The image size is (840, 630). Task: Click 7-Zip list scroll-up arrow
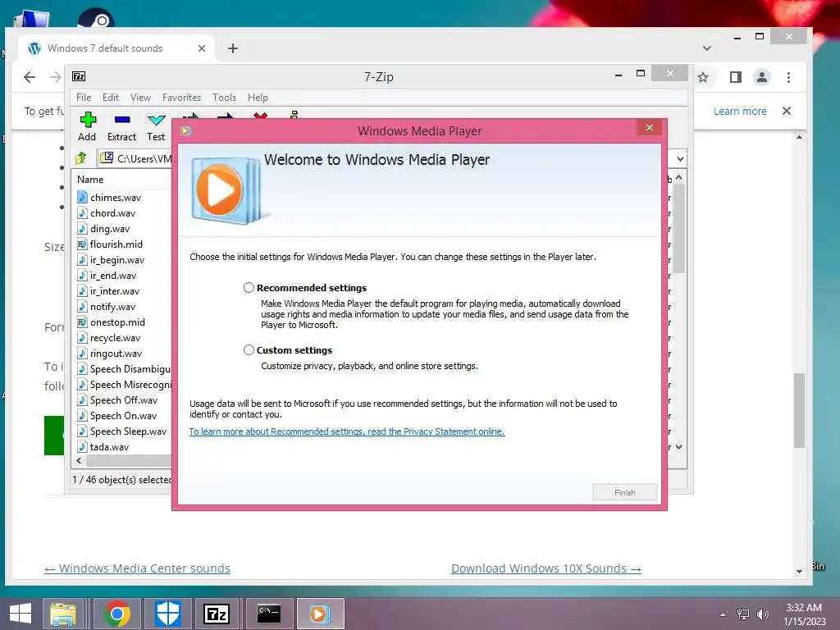click(x=678, y=177)
